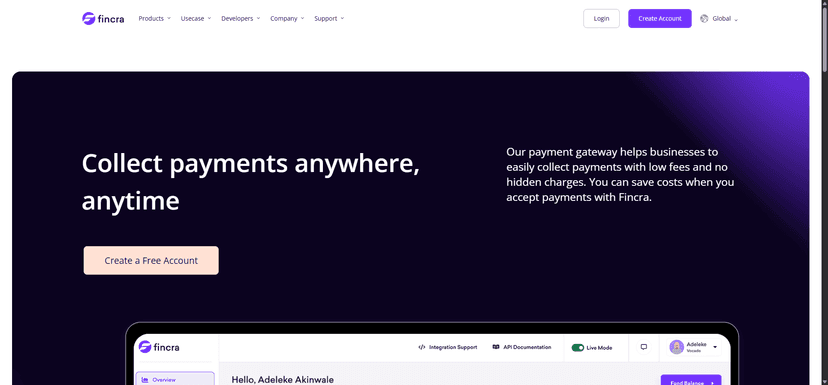Open the Support menu
Viewport: 828px width, 385px height.
coord(329,18)
